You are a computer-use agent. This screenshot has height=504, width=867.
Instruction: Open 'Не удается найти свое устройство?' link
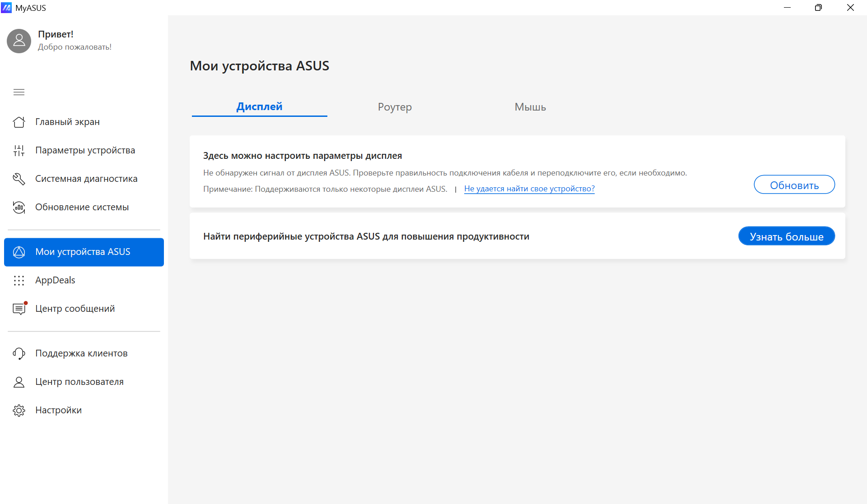(529, 189)
